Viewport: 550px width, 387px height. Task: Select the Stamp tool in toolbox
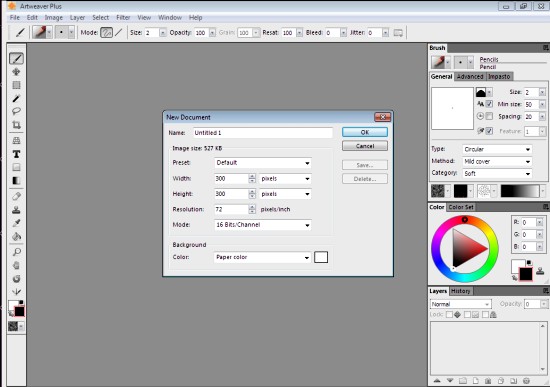coord(16,210)
